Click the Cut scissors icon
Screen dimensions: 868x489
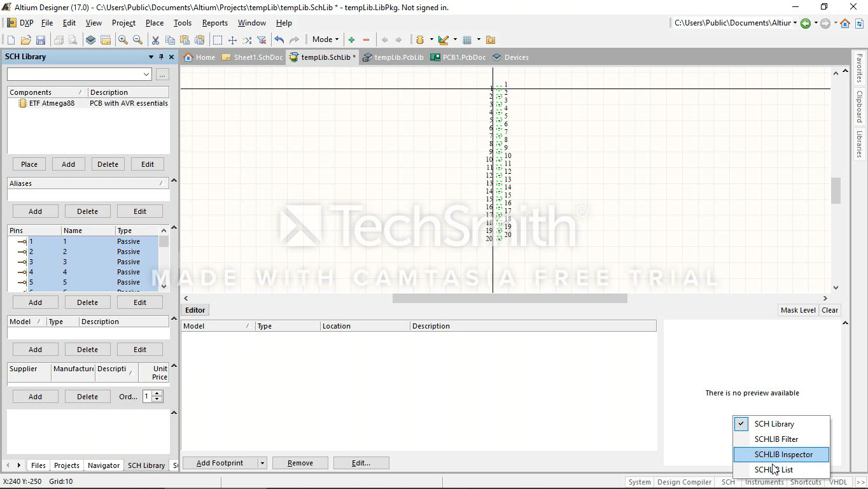click(155, 40)
